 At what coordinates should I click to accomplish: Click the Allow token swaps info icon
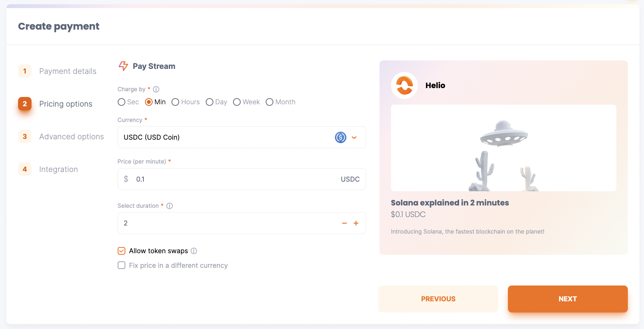194,251
